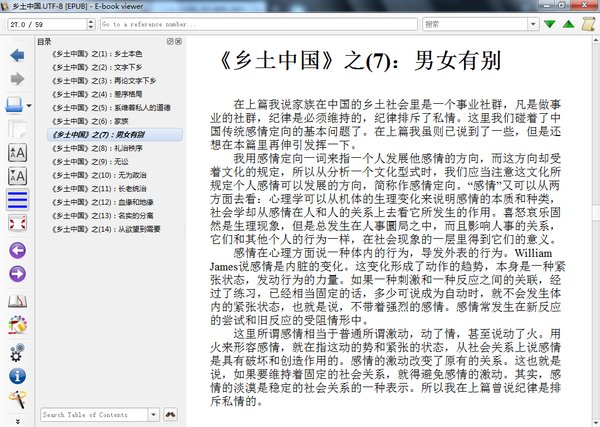Click the grey Forward arrow icon
600x427 pixels.
tap(17, 79)
